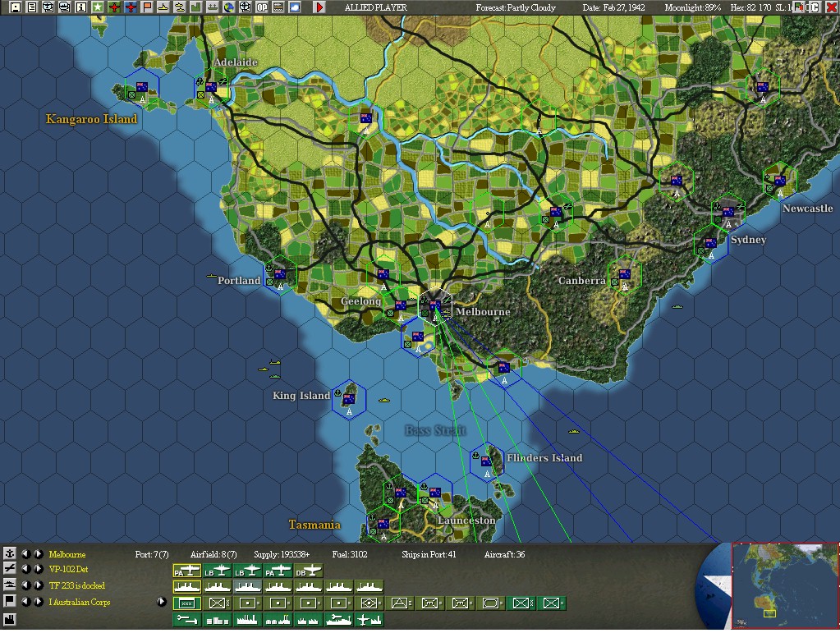Click the anchor base icon beside Melbourne
The image size is (840, 633).
pos(10,553)
